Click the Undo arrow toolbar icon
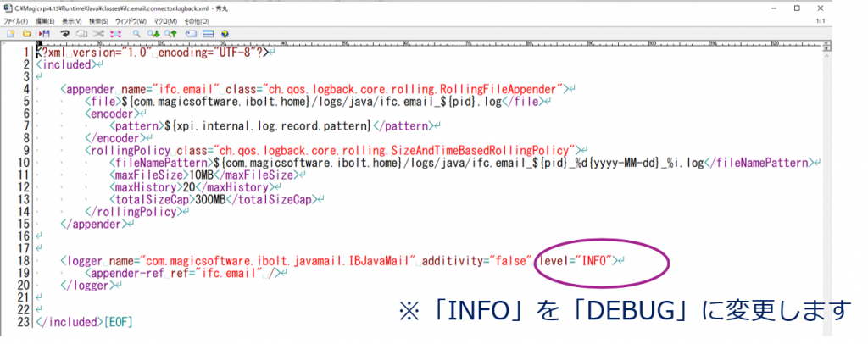The height and width of the screenshot is (344, 868). pyautogui.click(x=64, y=34)
